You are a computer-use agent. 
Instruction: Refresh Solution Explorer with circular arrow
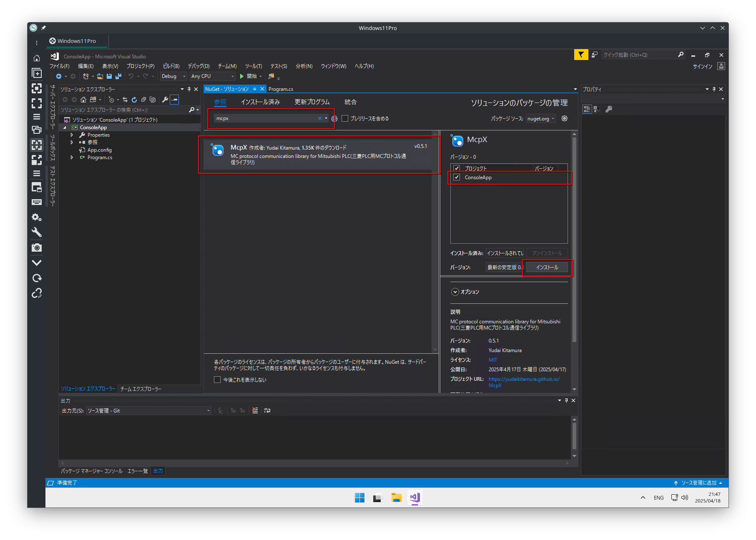134,100
